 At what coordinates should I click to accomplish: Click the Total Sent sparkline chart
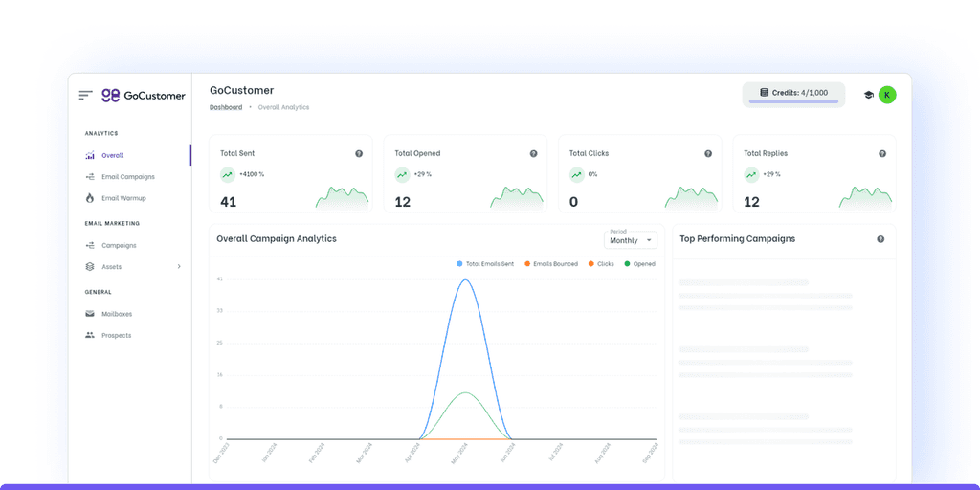[342, 197]
